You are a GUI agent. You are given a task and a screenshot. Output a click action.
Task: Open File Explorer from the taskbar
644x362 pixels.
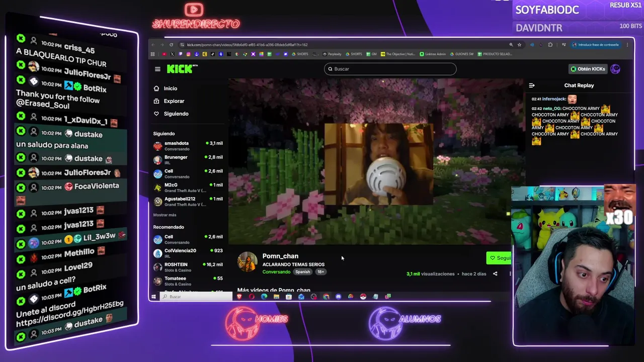coord(276,297)
